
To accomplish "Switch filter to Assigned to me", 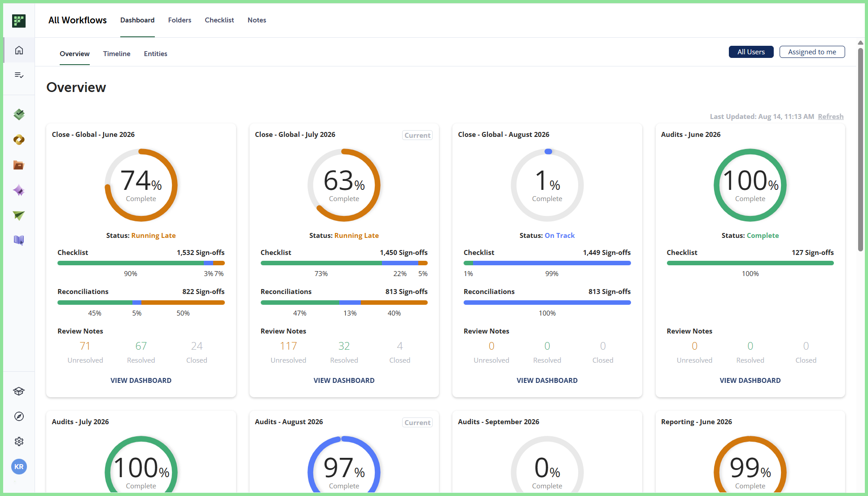I will (x=812, y=52).
